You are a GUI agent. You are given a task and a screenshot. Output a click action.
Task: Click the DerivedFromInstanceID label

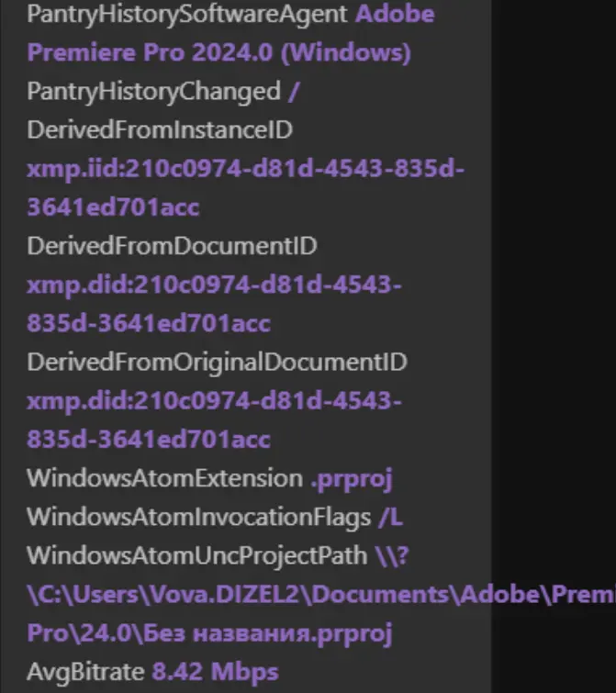pyautogui.click(x=160, y=130)
